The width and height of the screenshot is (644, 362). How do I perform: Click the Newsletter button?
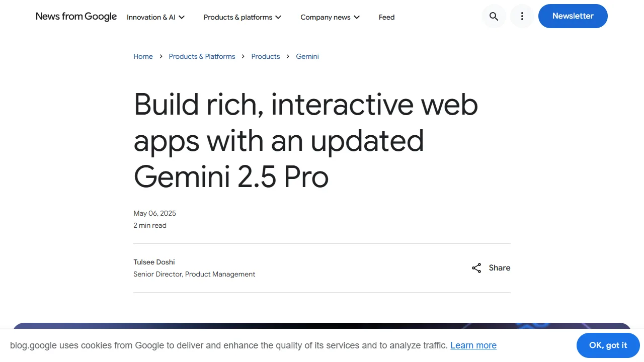pos(573,16)
